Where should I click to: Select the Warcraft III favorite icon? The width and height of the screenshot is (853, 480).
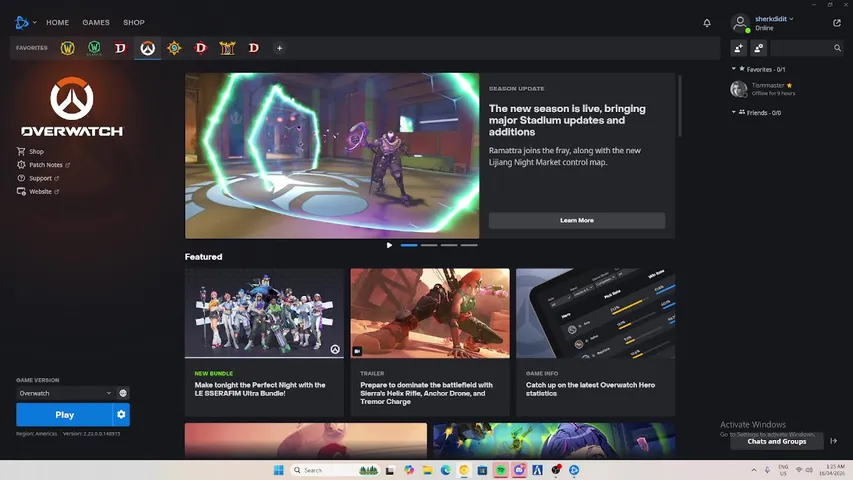pyautogui.click(x=227, y=48)
